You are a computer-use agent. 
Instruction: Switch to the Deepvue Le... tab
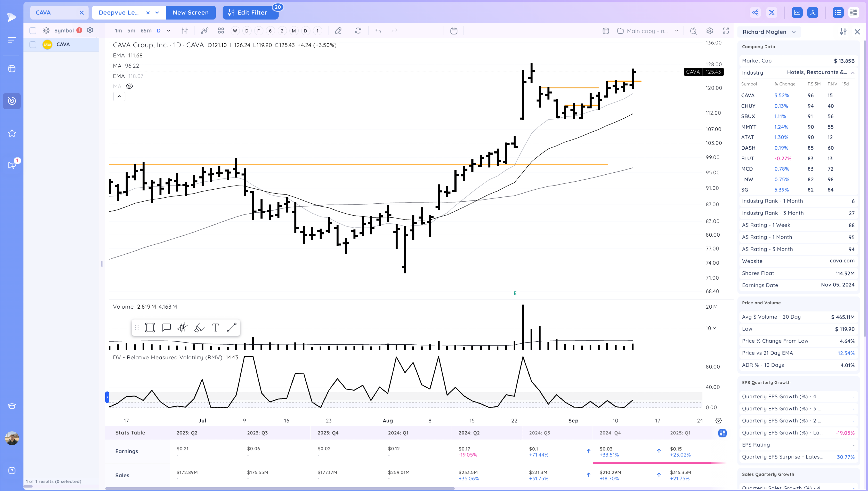(119, 13)
